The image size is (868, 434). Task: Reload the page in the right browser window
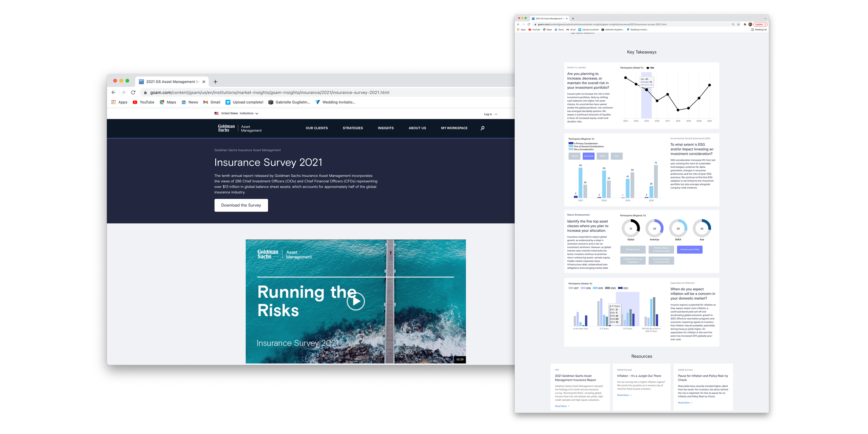(x=529, y=24)
